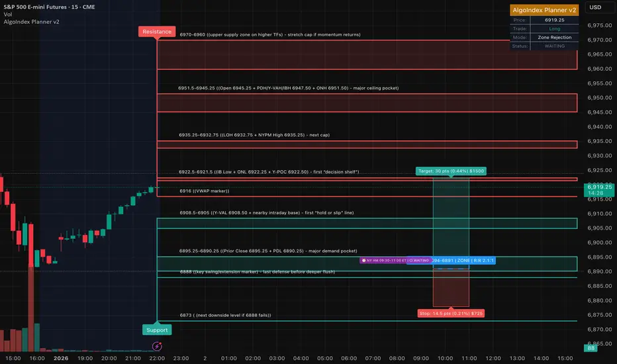617x364 pixels.
Task: Click the purple NY AM 09:30-11:00 ET session label
Action: (x=395, y=261)
